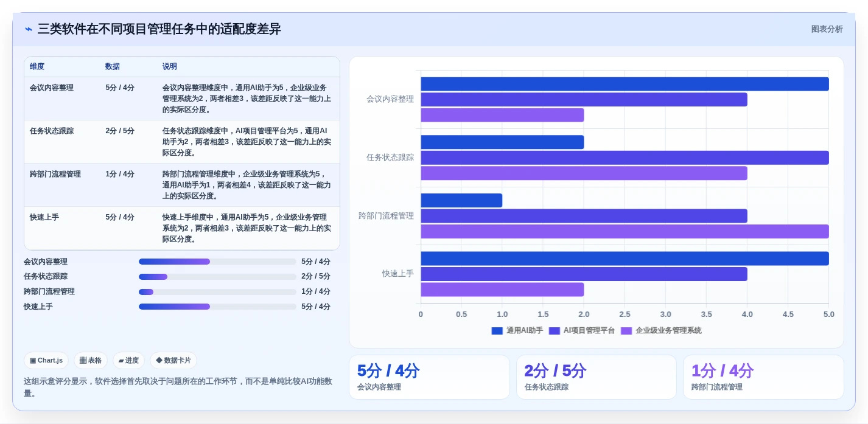Click the 1分 / 4分 card for 跨部门流程管理
This screenshot has height=424, width=868.
coord(763,377)
